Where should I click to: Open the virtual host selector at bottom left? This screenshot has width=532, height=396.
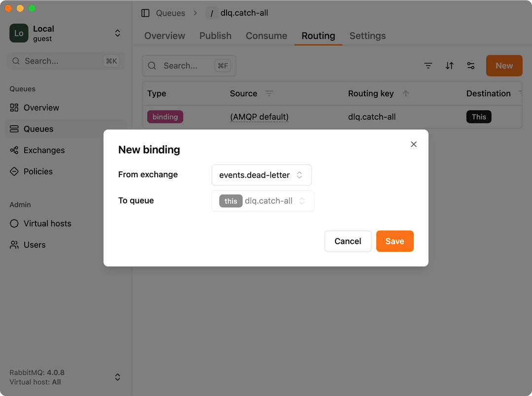pos(117,377)
